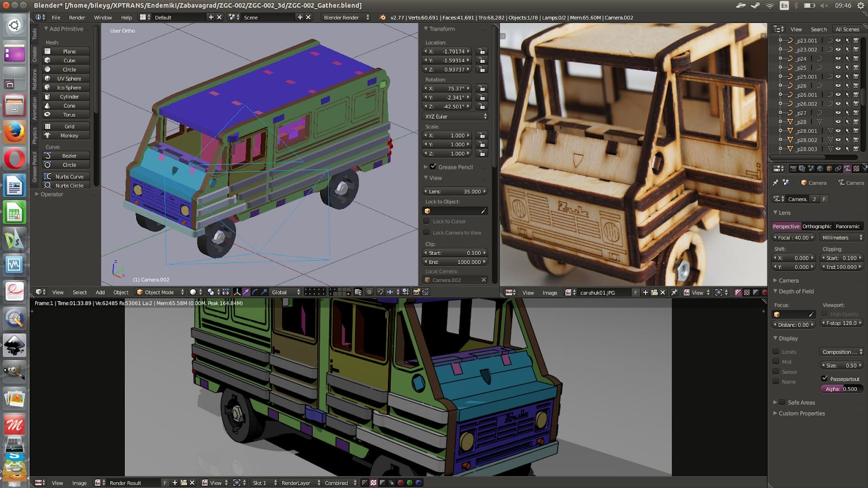Launch Firefox from the Ubuntu launcher
The width and height of the screenshot is (868, 488).
[x=15, y=132]
